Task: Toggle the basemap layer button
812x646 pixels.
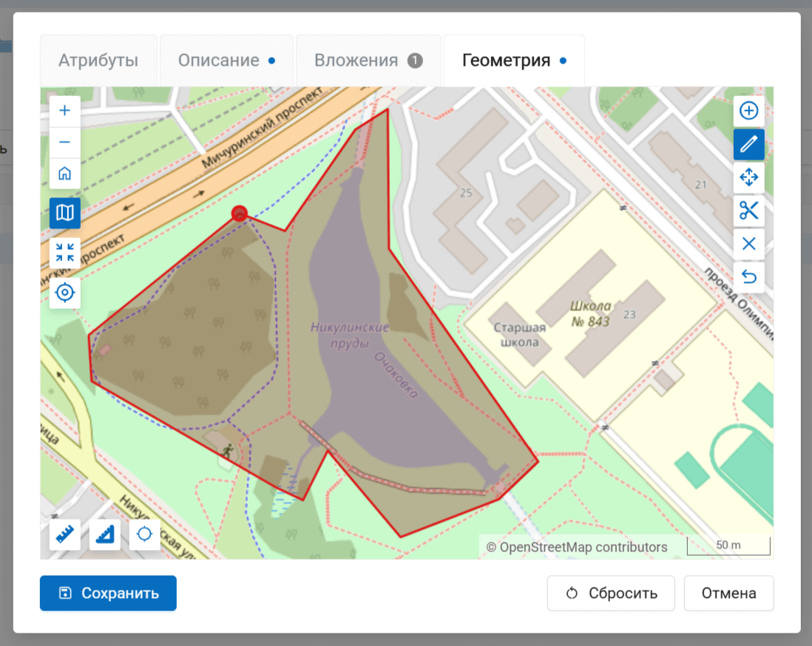Action: pos(65,214)
